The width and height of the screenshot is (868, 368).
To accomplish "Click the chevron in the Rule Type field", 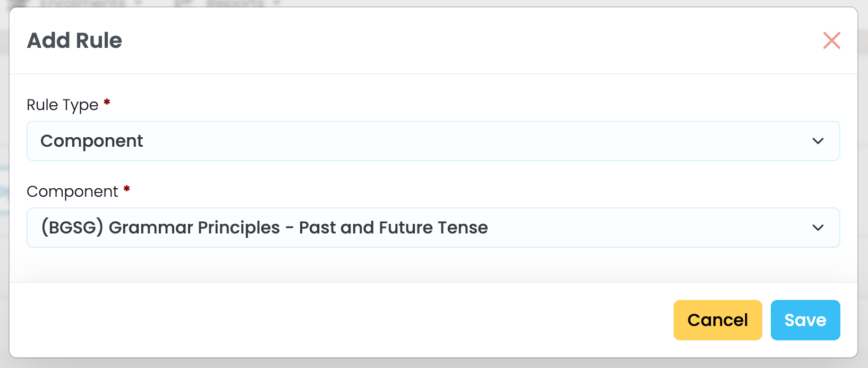I will (818, 141).
